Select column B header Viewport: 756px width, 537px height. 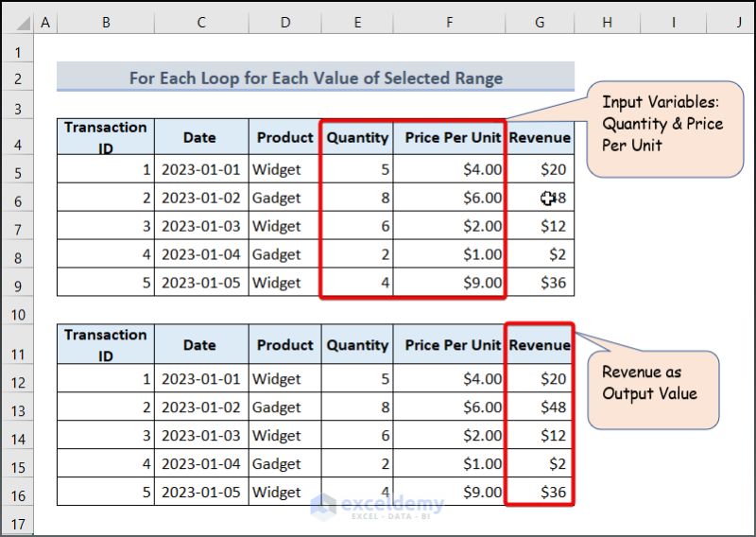(106, 22)
